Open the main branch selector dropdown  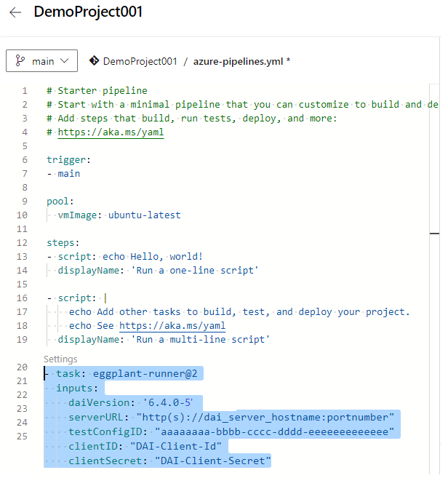[42, 61]
